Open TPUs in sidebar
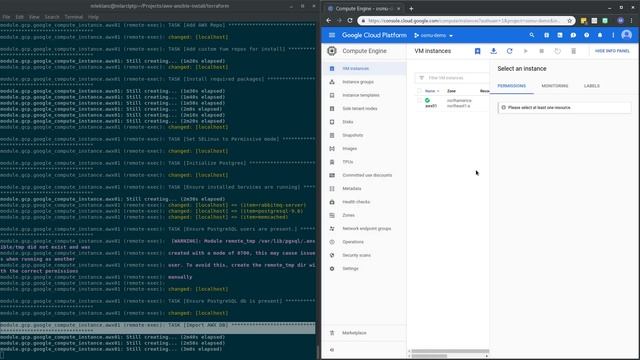Screen dimensions: 640x360 click(x=348, y=162)
